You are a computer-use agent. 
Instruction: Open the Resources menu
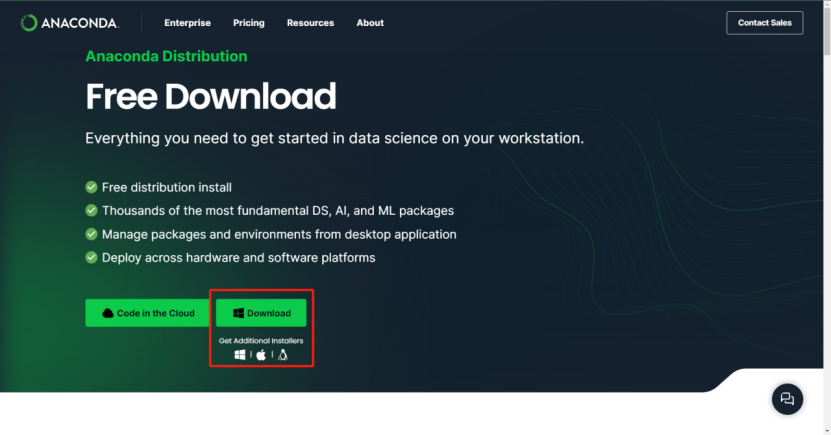click(310, 23)
